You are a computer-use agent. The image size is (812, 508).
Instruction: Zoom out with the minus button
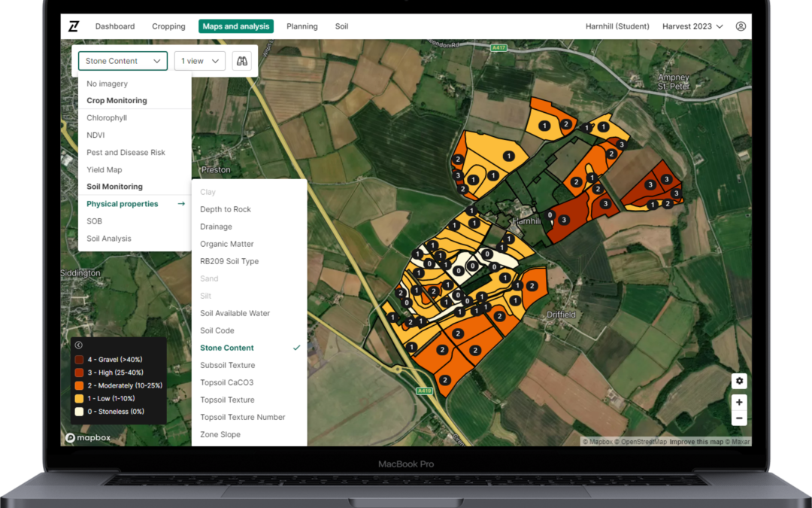739,418
